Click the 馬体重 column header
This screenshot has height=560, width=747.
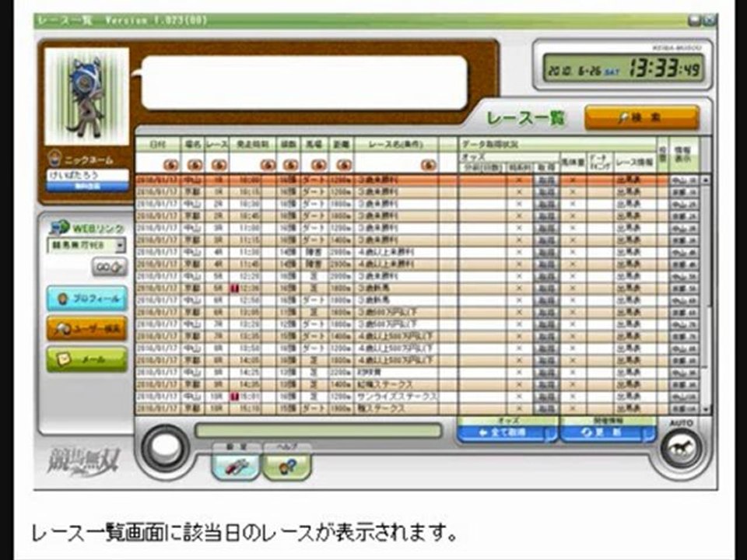[573, 163]
